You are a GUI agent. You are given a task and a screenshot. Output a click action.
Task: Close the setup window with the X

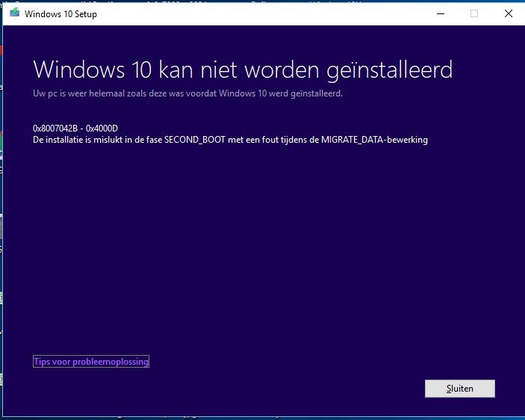click(x=509, y=13)
